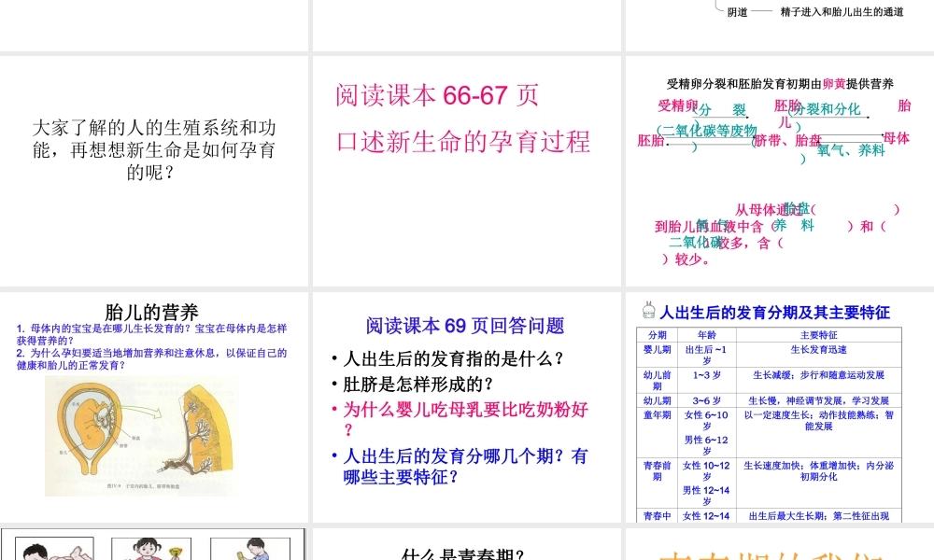Open the slide with large orange title text
This screenshot has width=934, height=560.
coord(780,544)
